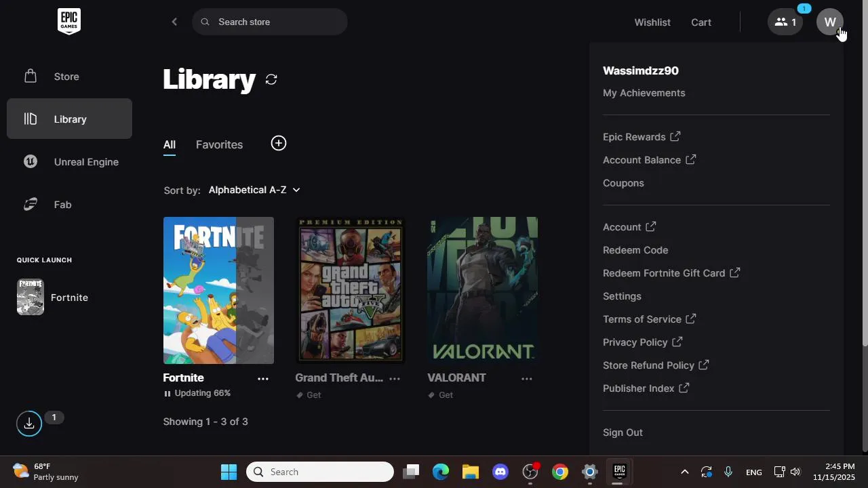Refresh the Library with the sync icon
The width and height of the screenshot is (868, 488).
271,79
